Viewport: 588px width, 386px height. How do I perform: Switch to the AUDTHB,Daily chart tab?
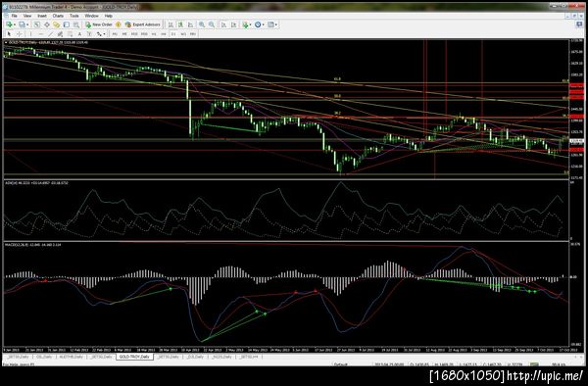[x=72, y=357]
